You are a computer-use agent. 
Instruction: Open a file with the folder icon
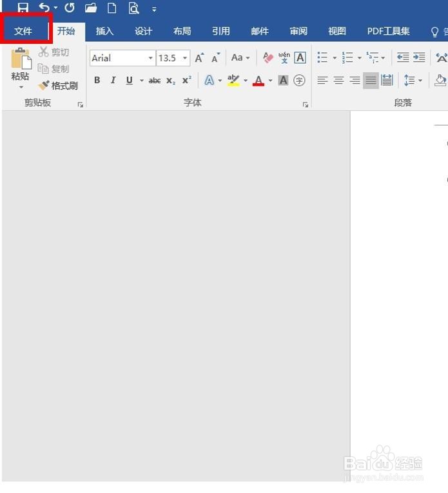[91, 8]
